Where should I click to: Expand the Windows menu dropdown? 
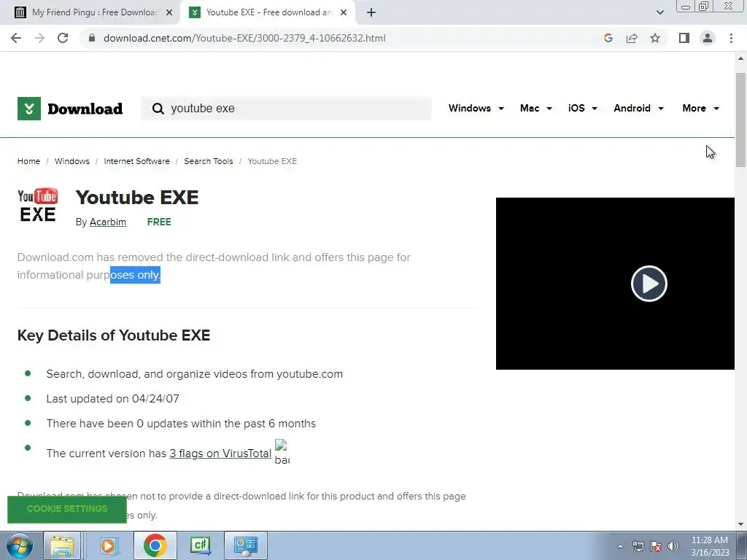pyautogui.click(x=476, y=108)
